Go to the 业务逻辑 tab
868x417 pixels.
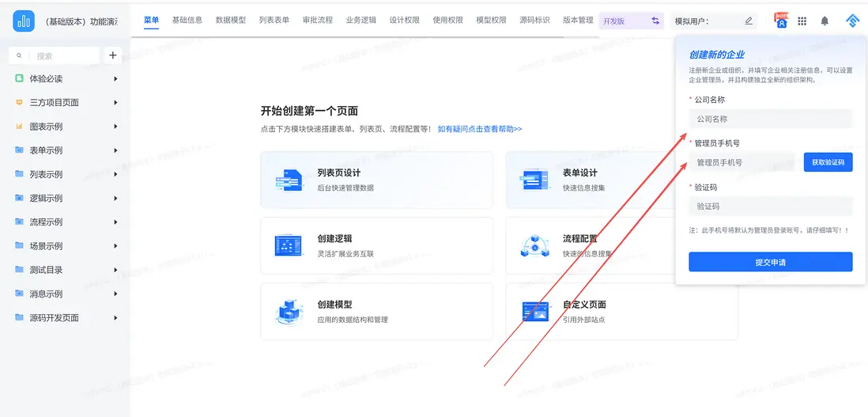pyautogui.click(x=361, y=20)
